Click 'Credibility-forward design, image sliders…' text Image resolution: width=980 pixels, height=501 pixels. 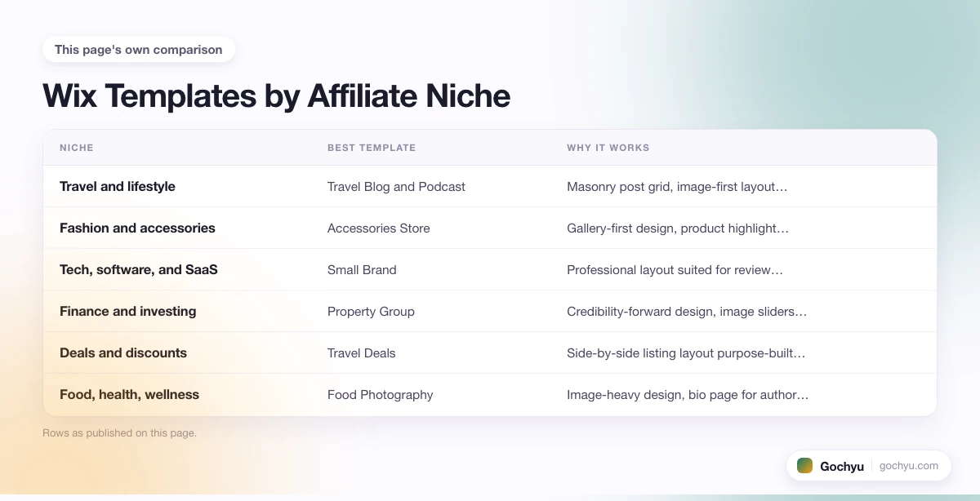pos(687,312)
